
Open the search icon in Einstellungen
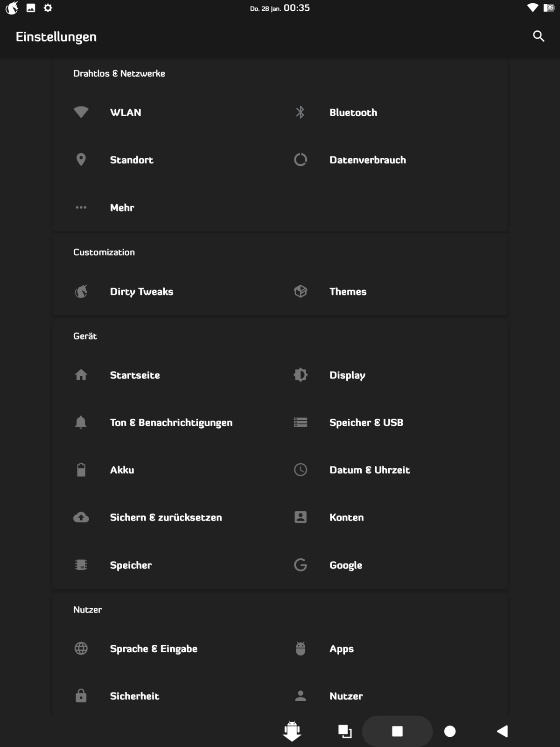pyautogui.click(x=539, y=36)
